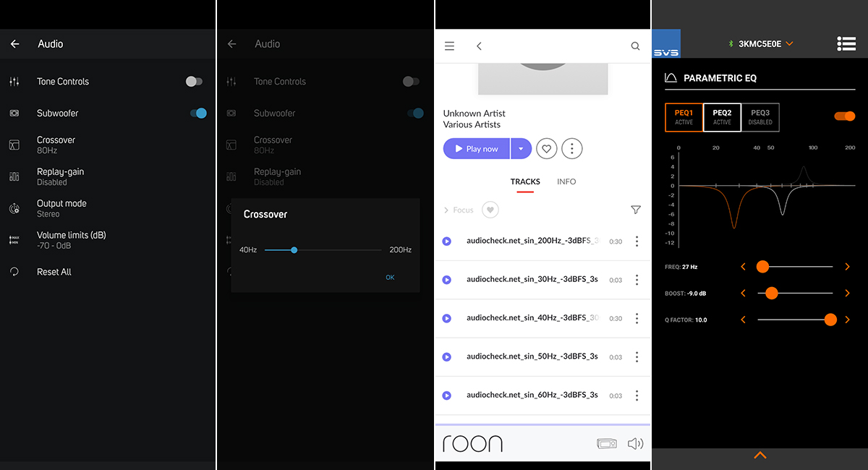This screenshot has width=868, height=470.
Task: Open the Output mode Stereo setting in active Audio screen
Action: tap(109, 208)
